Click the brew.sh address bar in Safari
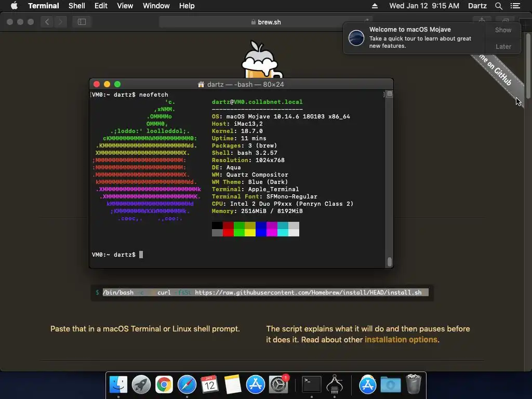This screenshot has height=399, width=532. coord(265,22)
